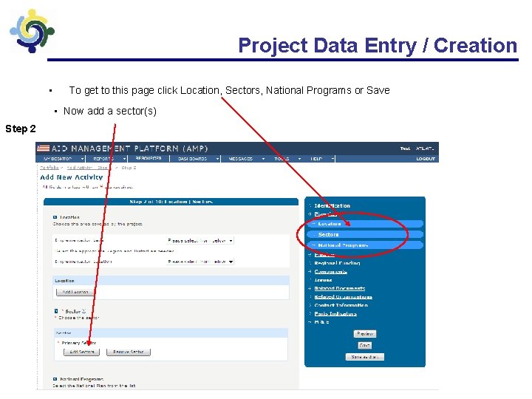Image resolution: width=532 pixels, height=399 pixels.
Task: Click the slide title 'Project Data Entry / Creation'
Action: pos(378,46)
